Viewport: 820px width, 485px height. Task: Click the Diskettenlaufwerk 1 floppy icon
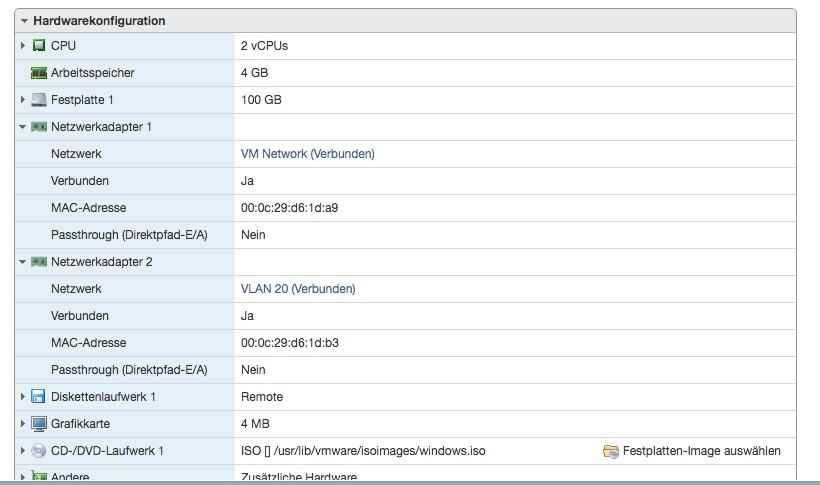39,397
